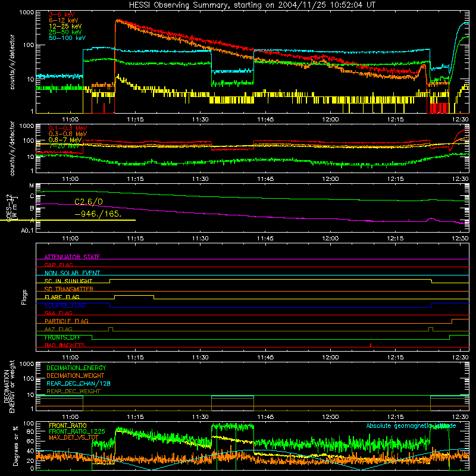Click the REAR_DEC_WEIGHT legend label
This screenshot has width=476, height=476.
tap(73, 392)
